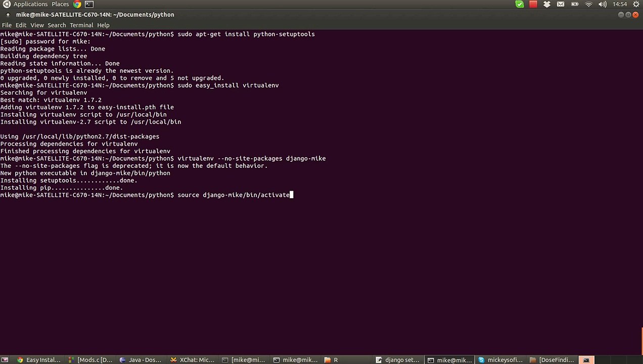
Task: Open the Search menu
Action: point(57,25)
